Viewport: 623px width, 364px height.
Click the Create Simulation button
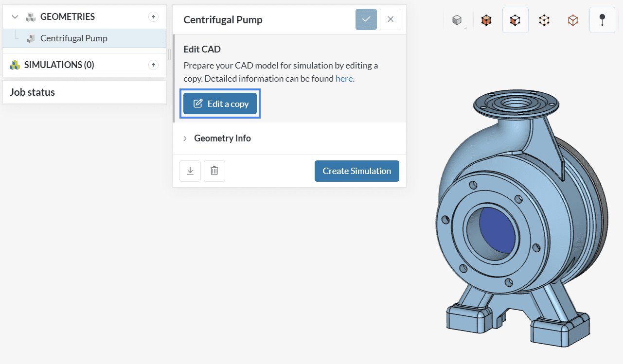356,171
